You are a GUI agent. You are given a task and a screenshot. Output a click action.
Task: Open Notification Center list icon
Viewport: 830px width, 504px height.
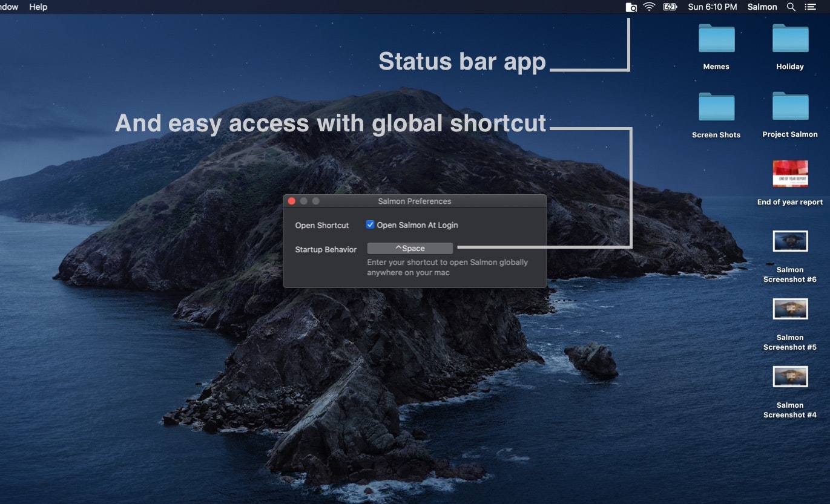click(x=810, y=7)
